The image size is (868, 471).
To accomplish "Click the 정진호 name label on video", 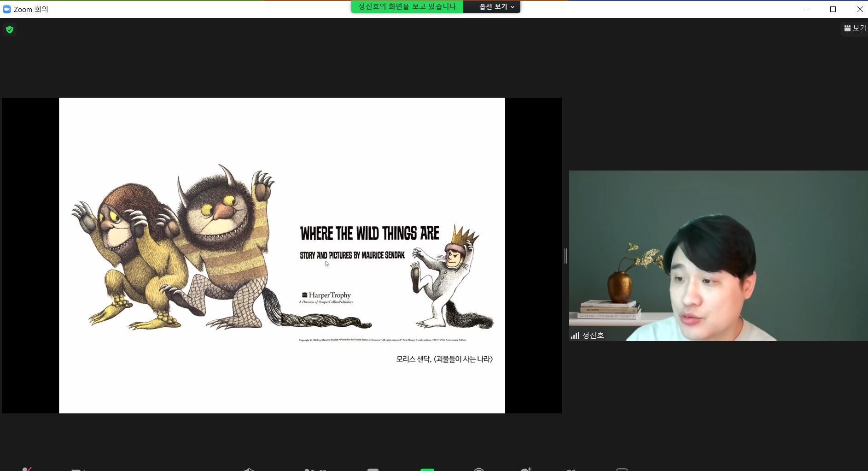I will [x=593, y=336].
